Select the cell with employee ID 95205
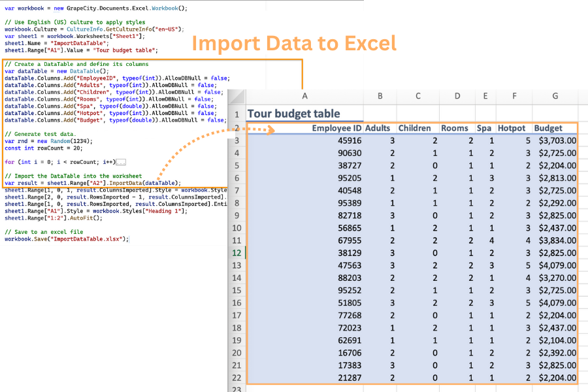The height and width of the screenshot is (392, 588). tap(304, 178)
